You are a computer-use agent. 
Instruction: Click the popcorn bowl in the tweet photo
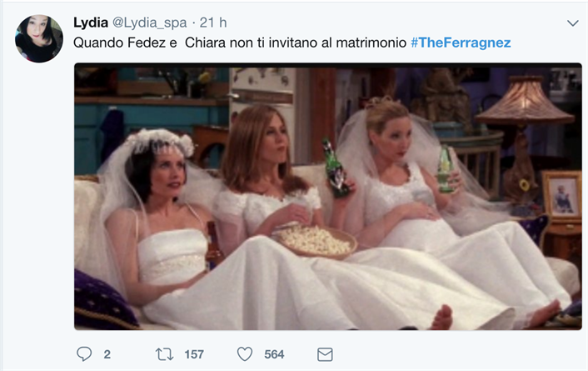(x=316, y=241)
